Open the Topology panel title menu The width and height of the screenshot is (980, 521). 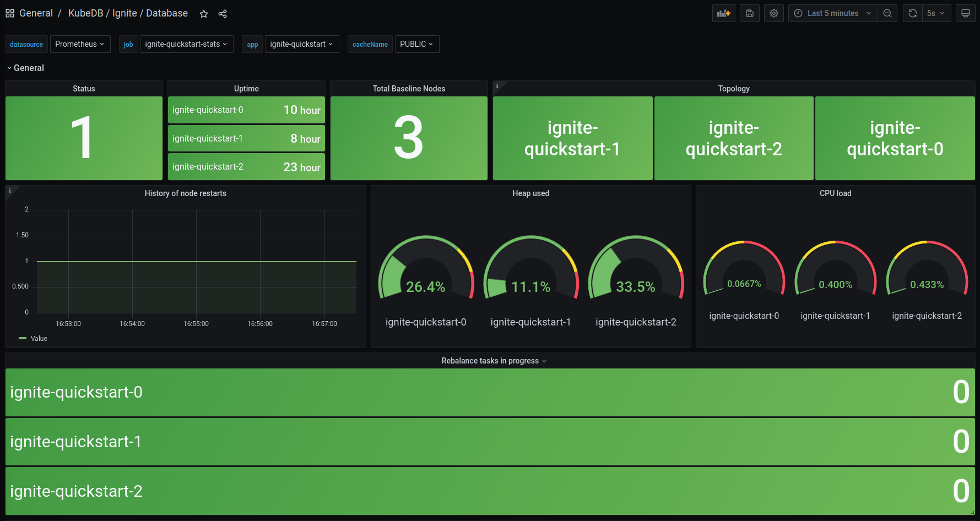(734, 89)
